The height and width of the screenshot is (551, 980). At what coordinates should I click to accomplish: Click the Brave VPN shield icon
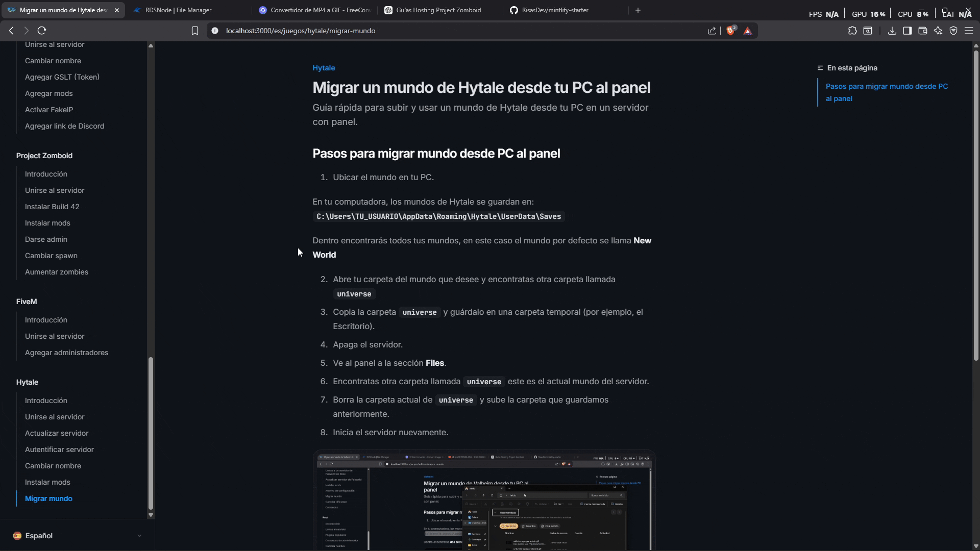(x=953, y=31)
